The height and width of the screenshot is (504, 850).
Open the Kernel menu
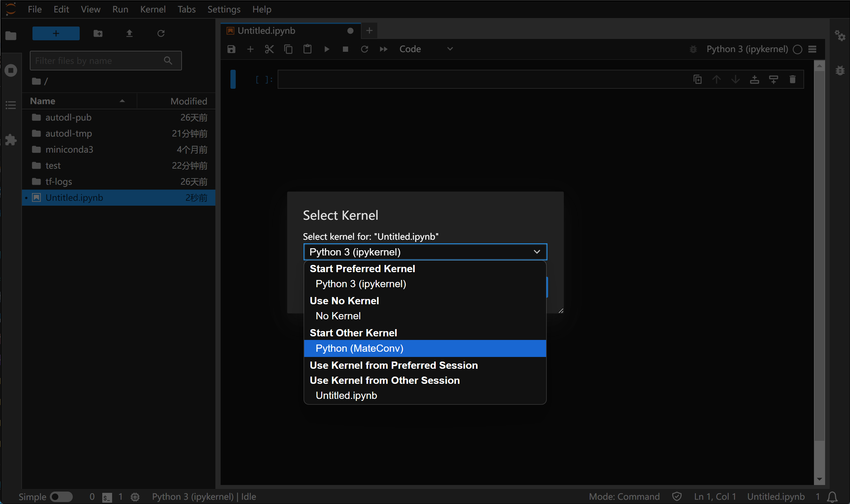pos(153,9)
